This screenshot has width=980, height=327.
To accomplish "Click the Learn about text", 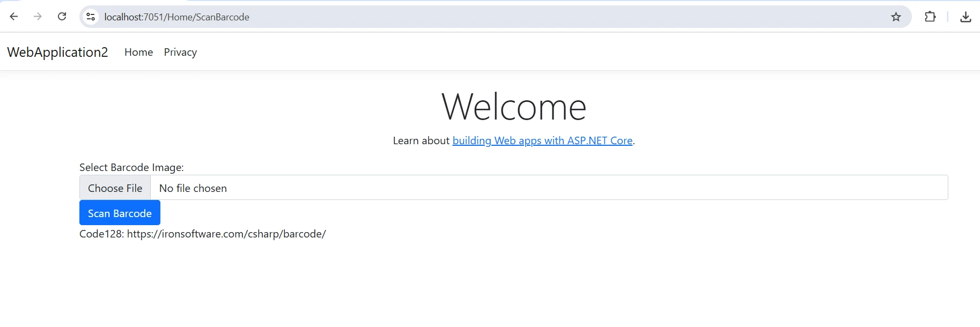I will point(421,140).
